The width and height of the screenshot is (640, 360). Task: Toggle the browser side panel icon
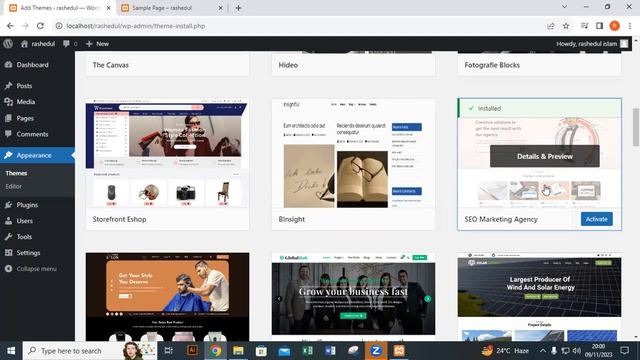coord(599,26)
